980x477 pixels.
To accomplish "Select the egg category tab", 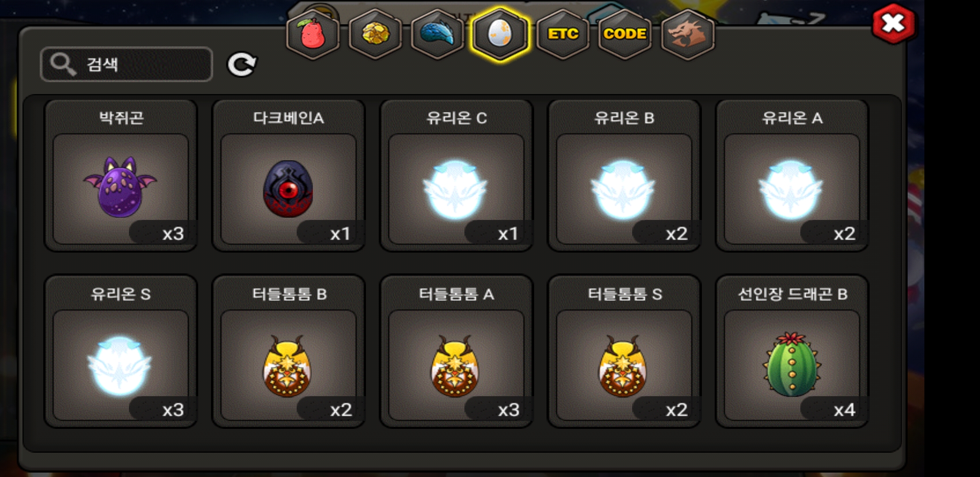I will click(x=500, y=34).
